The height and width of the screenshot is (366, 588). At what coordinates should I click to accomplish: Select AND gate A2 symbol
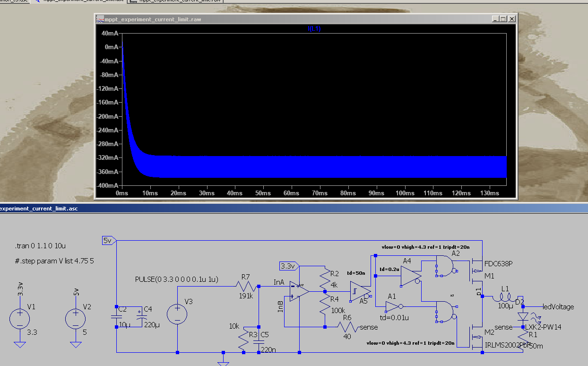pyautogui.click(x=446, y=266)
